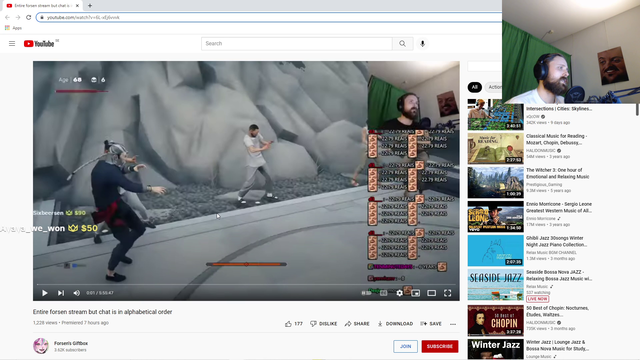640x360 pixels.
Task: Open The Witcher 3 music thumbnail
Action: click(496, 182)
